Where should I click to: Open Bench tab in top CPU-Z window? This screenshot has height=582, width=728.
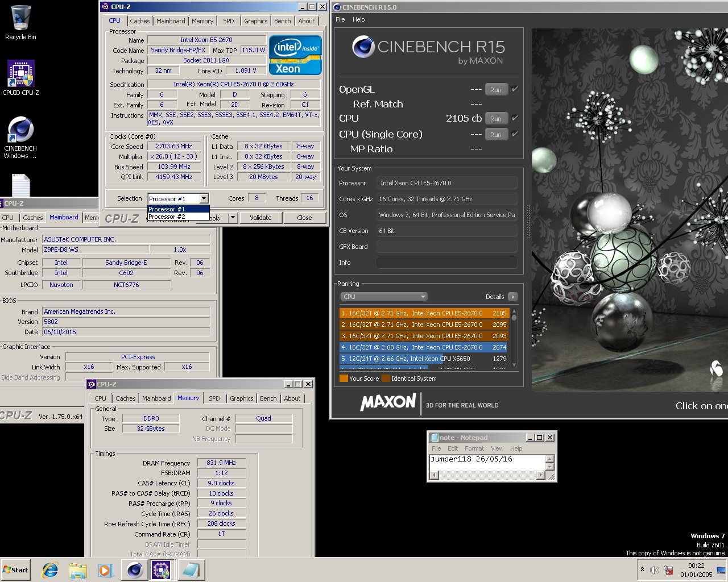(282, 21)
